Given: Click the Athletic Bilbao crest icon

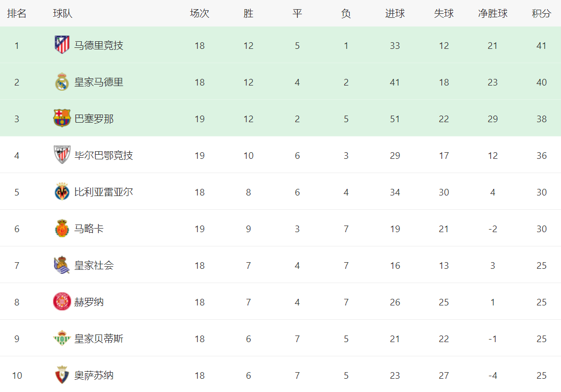Looking at the screenshot, I should click(x=62, y=155).
